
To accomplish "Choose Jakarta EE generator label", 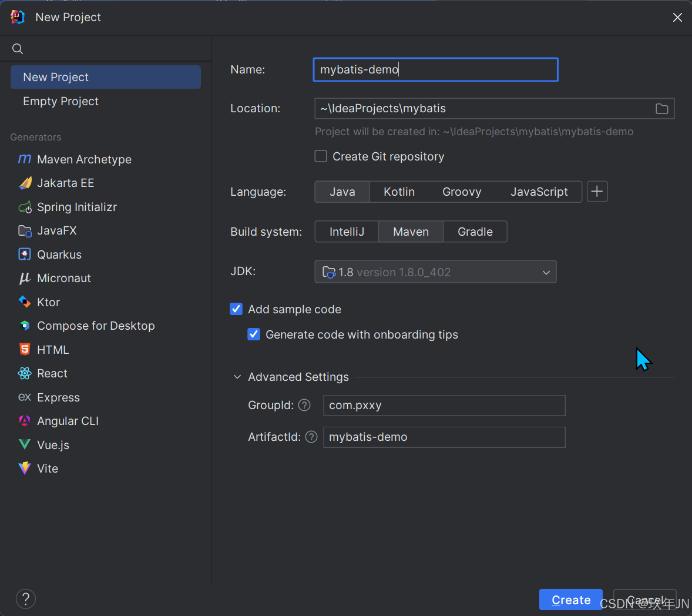I will [65, 183].
